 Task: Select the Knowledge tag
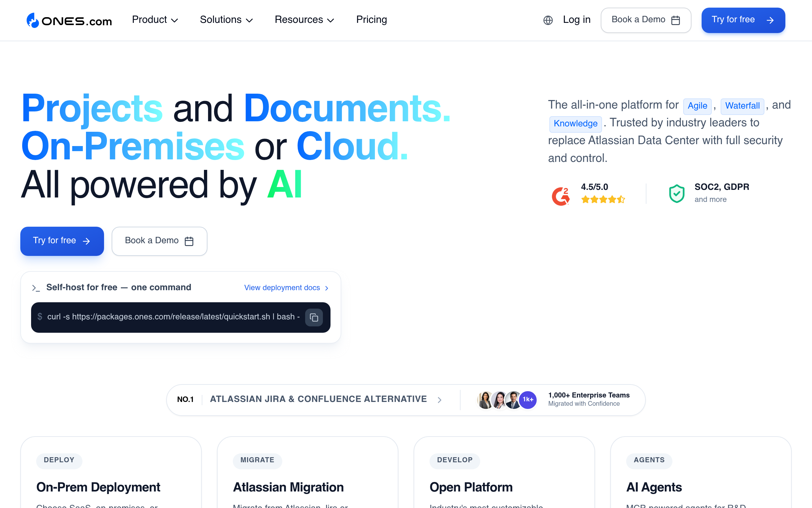pos(575,124)
